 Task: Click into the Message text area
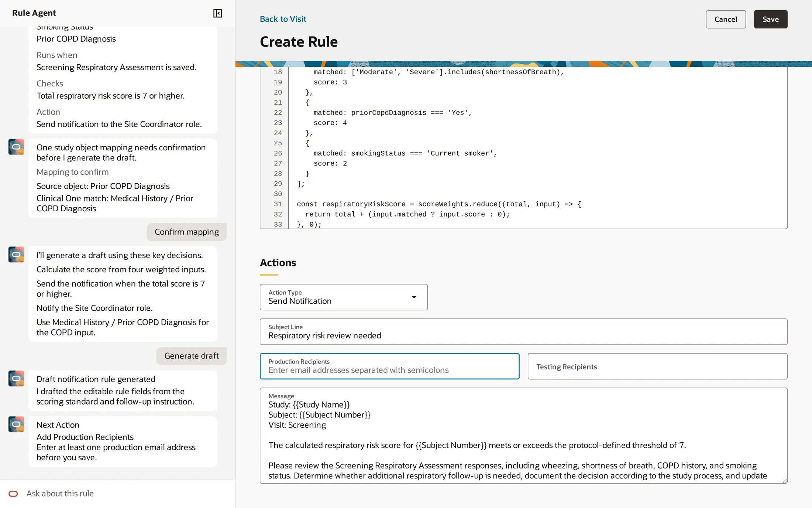(523, 435)
